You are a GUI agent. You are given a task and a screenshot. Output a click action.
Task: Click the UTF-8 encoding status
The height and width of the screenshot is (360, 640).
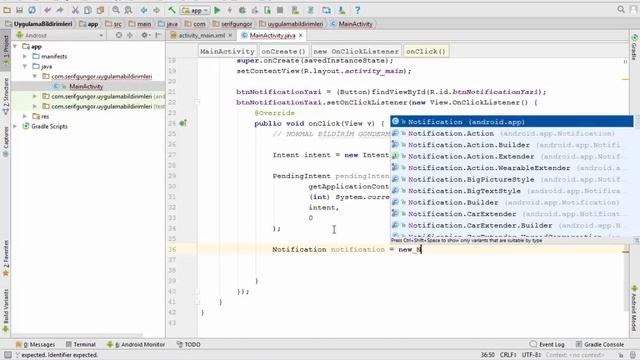point(531,355)
